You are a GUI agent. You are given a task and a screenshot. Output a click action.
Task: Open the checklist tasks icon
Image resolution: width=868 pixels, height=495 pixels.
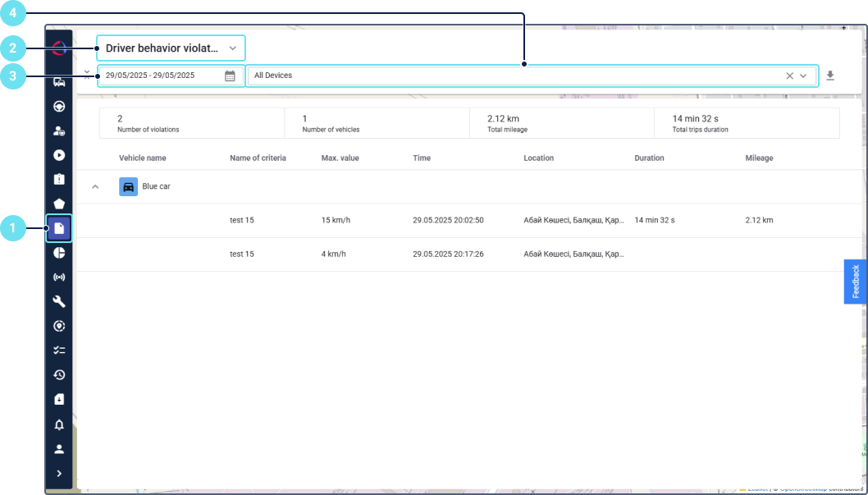(59, 351)
